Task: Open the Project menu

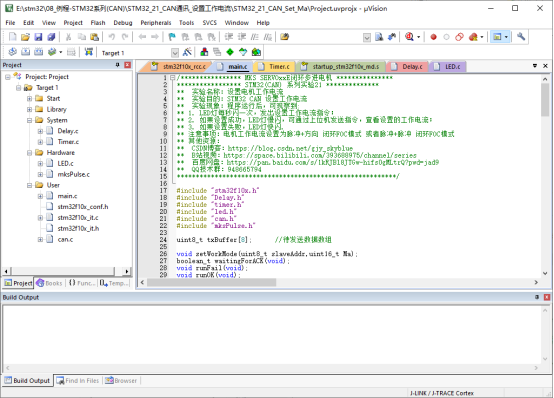Action: (x=73, y=23)
